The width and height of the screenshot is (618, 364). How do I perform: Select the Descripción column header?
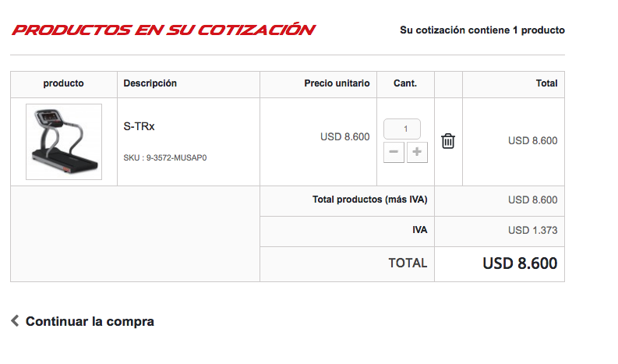150,83
